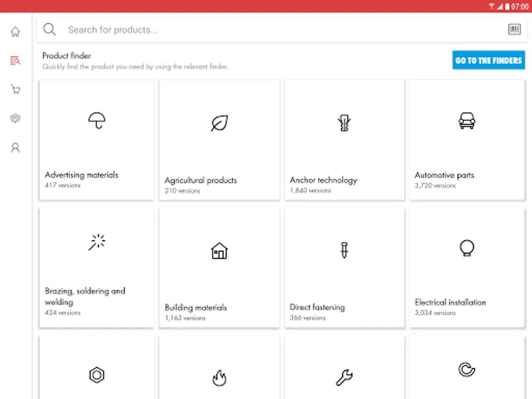Open the Home icon in sidebar
This screenshot has height=399, width=532.
point(16,31)
